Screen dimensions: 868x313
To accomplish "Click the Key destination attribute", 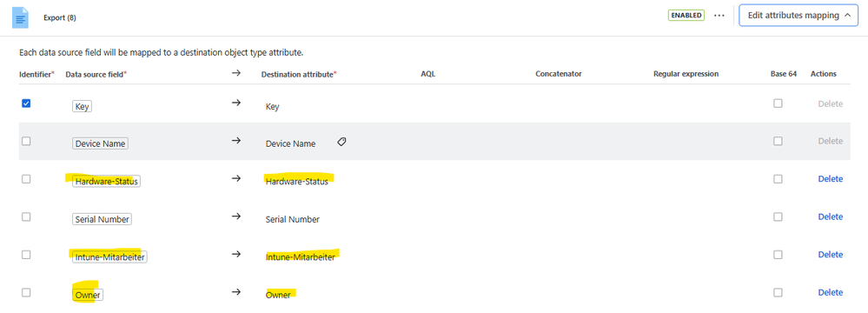I will pos(272,106).
